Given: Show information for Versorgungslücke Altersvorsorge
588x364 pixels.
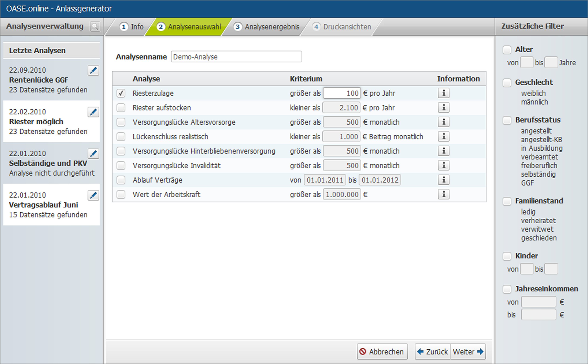Looking at the screenshot, I should pos(444,122).
